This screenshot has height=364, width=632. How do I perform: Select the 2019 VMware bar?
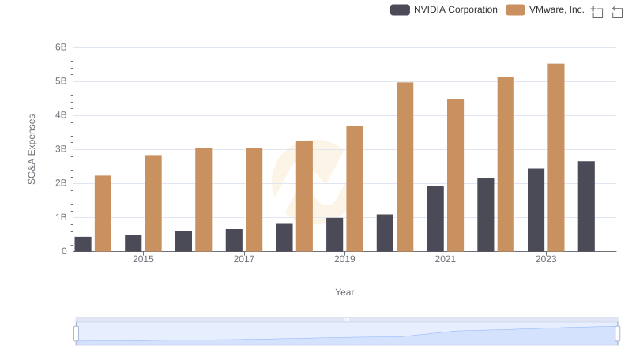pyautogui.click(x=355, y=189)
